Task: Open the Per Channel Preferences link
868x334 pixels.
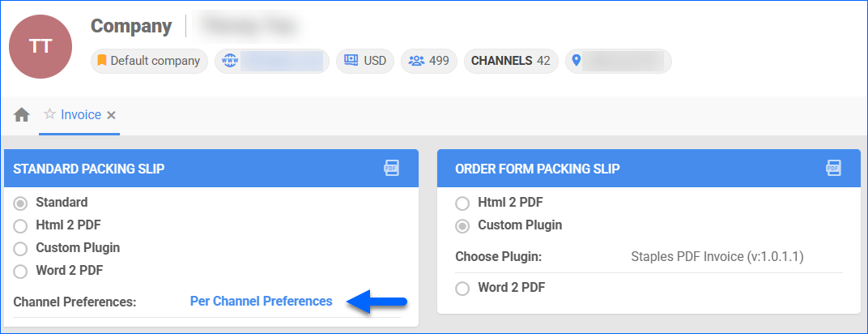Action: tap(261, 302)
